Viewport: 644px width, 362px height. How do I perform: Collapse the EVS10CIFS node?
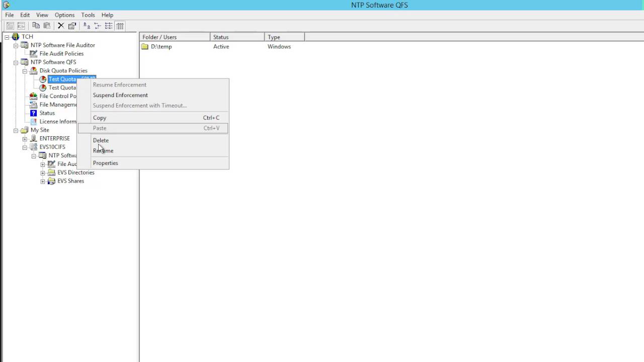pyautogui.click(x=25, y=147)
